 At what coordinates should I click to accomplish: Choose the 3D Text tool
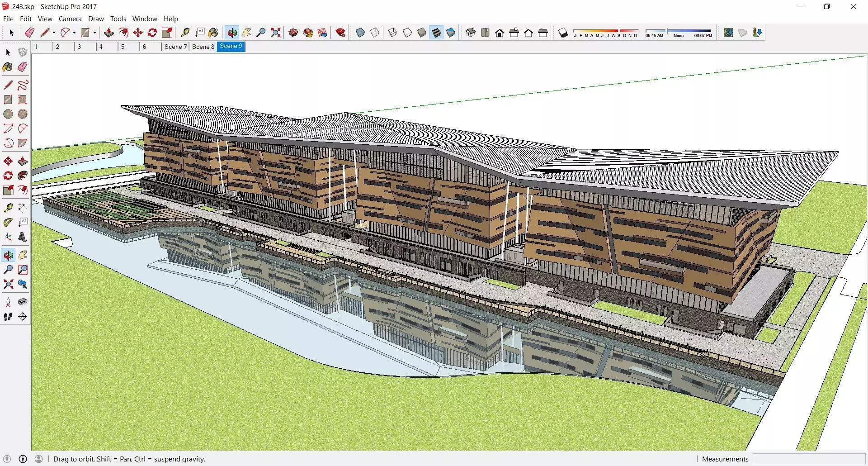[x=23, y=237]
